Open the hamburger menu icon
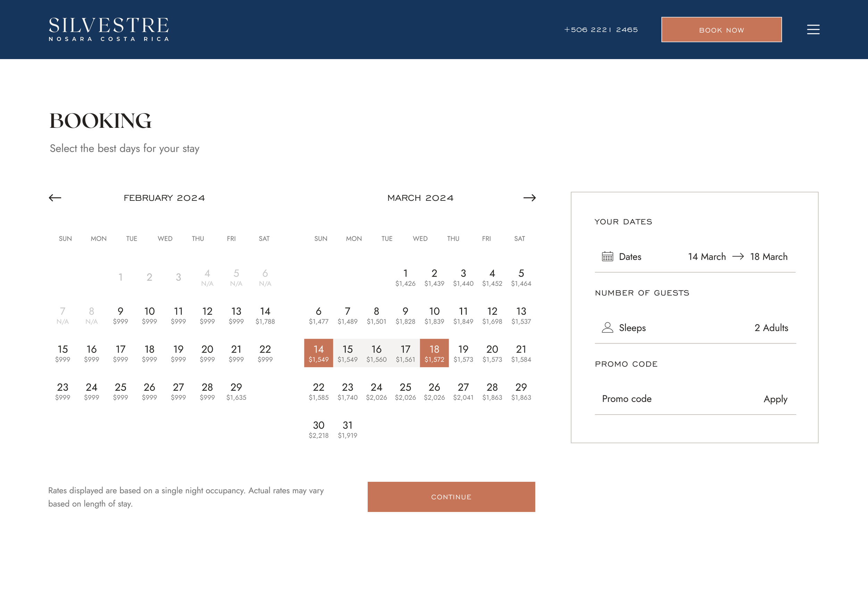Screen dimensions: 868x603 tap(813, 30)
